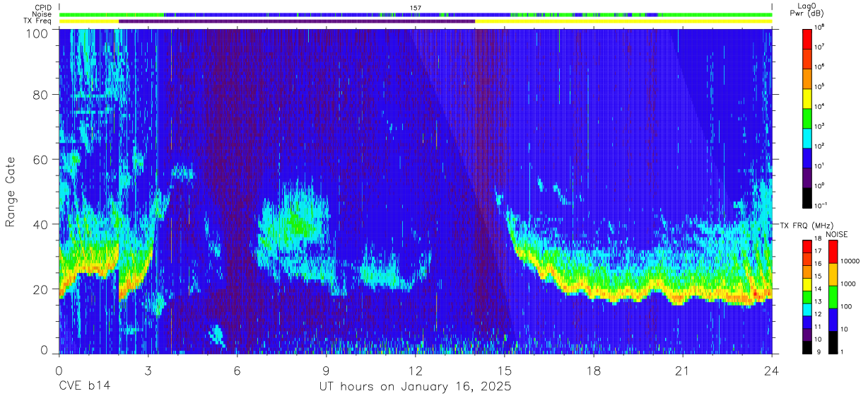Screen dimensions: 868x401
Task: Click range gate tick label '80'
Action: tap(41, 95)
